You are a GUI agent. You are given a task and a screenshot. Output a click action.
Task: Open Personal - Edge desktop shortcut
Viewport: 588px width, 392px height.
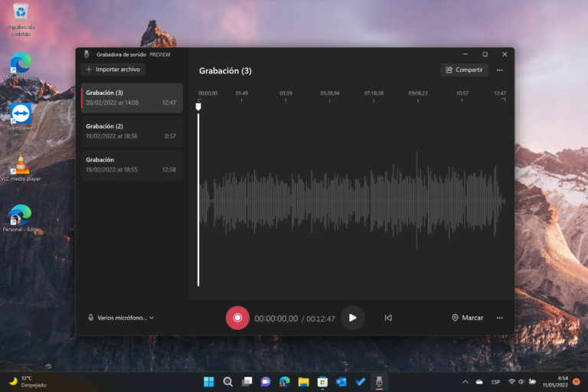[21, 218]
